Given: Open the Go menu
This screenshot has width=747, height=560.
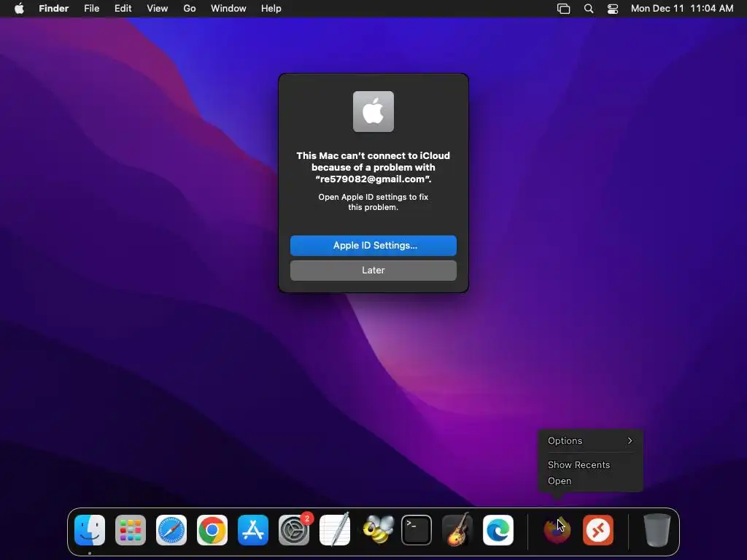Looking at the screenshot, I should point(190,9).
